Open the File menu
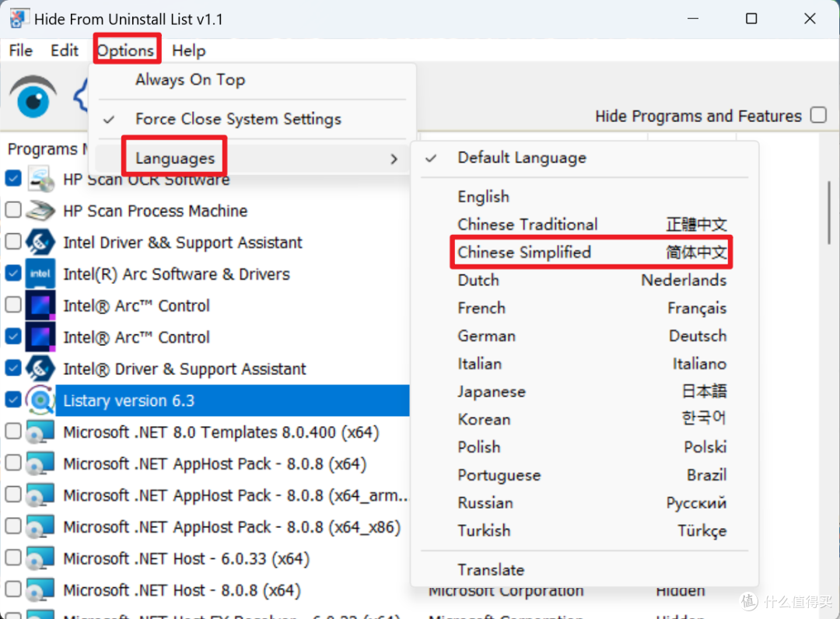 [x=21, y=51]
